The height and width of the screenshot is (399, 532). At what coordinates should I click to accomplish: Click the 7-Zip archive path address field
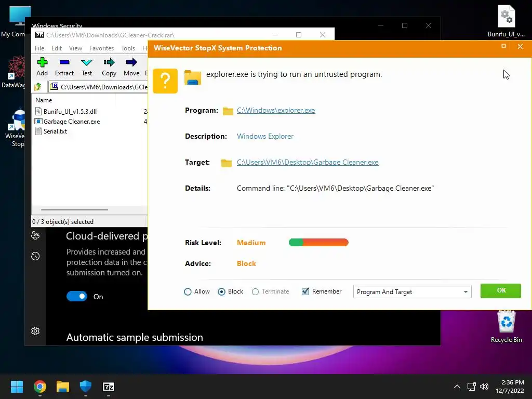pos(98,87)
